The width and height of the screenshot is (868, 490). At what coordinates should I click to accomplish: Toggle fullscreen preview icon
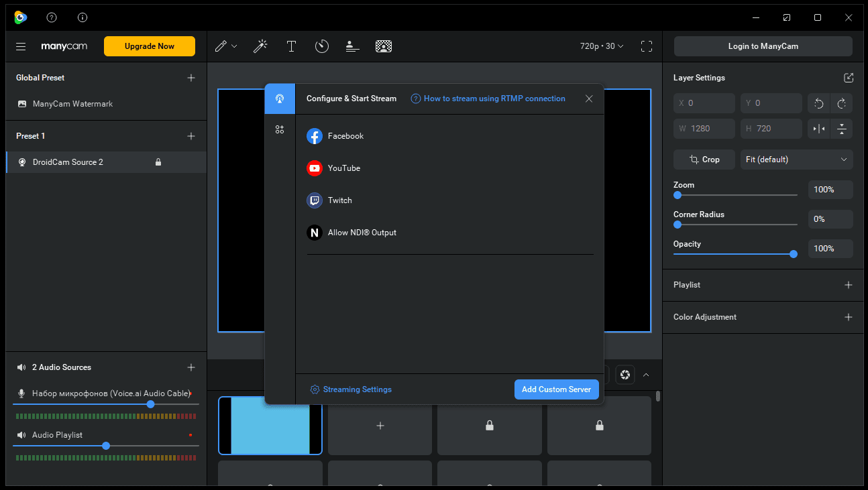pos(647,46)
